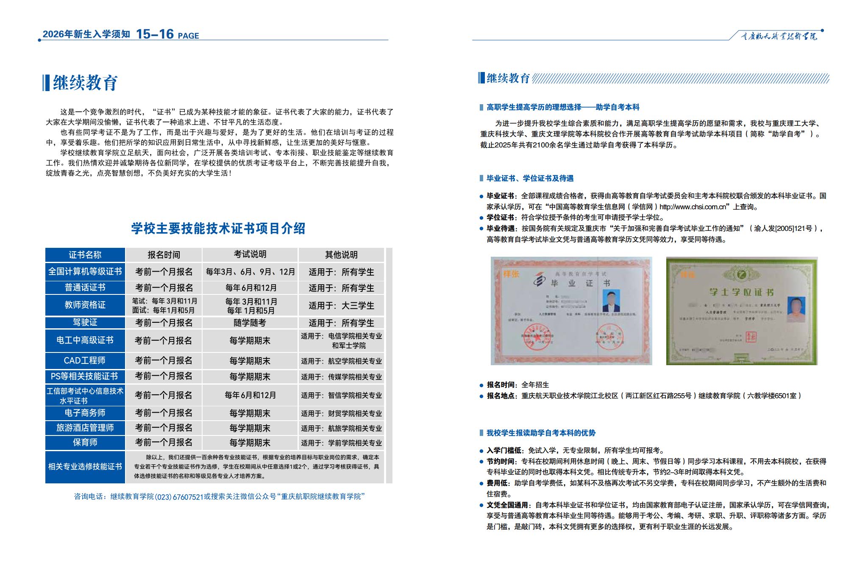Screen dimensions: 868x588
Task: Click the 学校主要技能技术证书项目介绍 title
Action: [218, 229]
